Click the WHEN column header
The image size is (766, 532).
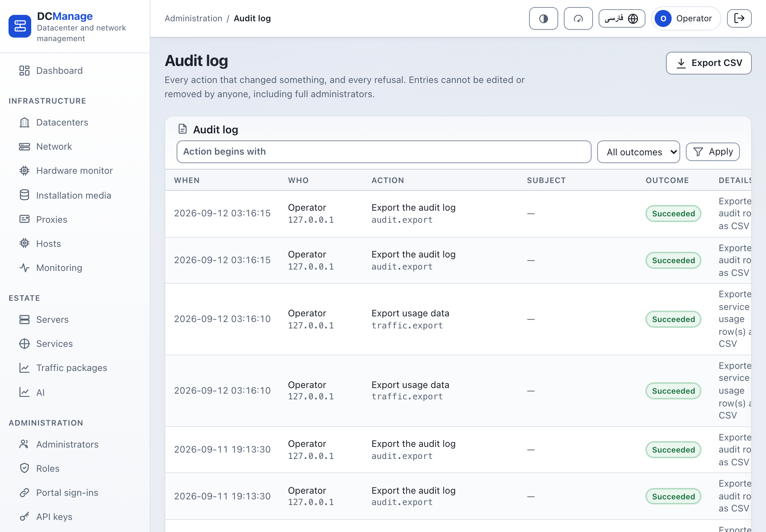[x=187, y=180]
